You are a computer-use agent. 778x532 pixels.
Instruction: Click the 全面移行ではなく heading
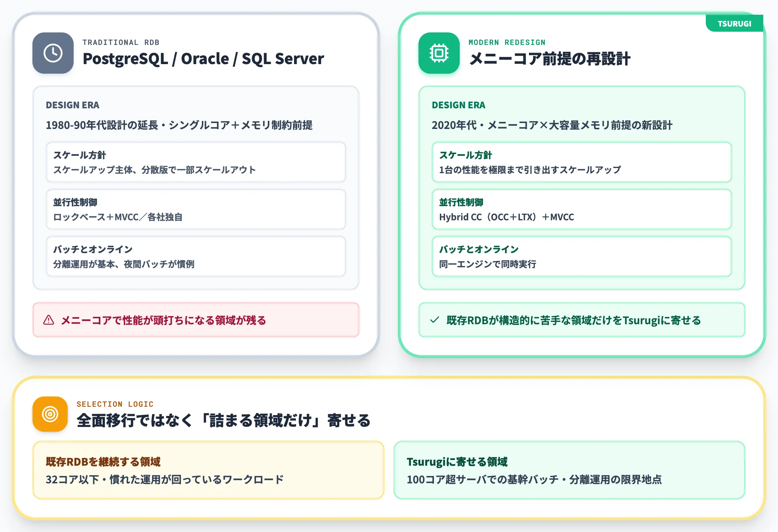[224, 420]
